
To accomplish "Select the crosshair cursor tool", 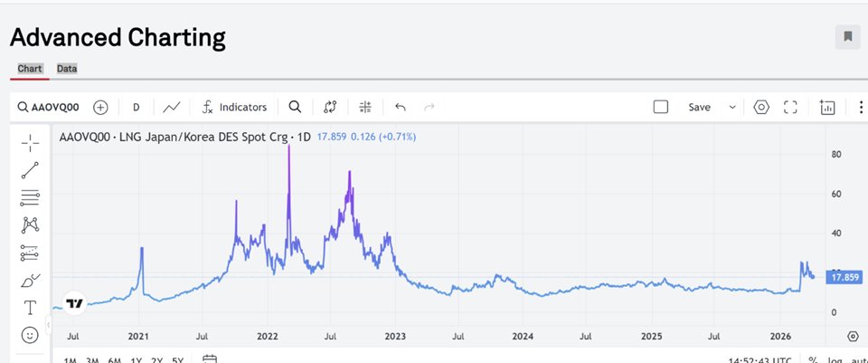I will [30, 143].
